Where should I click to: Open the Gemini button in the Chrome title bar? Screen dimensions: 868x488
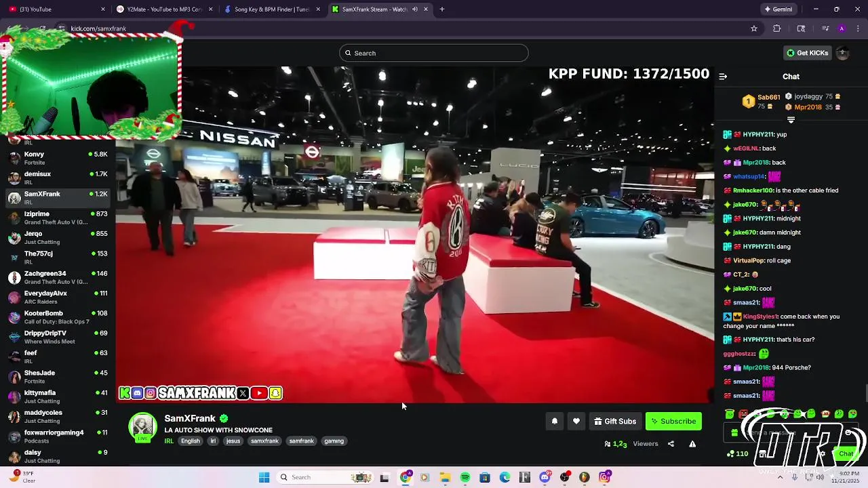(778, 9)
